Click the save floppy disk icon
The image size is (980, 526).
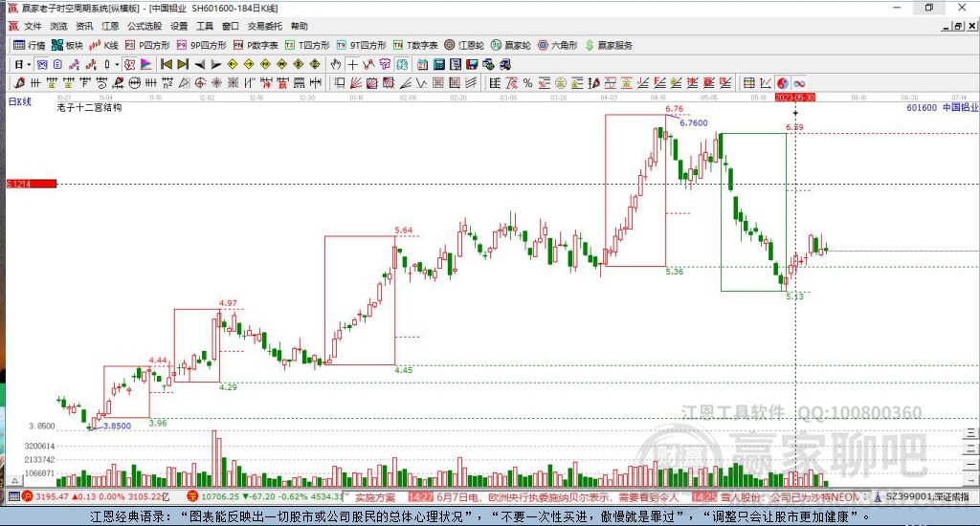(x=472, y=64)
